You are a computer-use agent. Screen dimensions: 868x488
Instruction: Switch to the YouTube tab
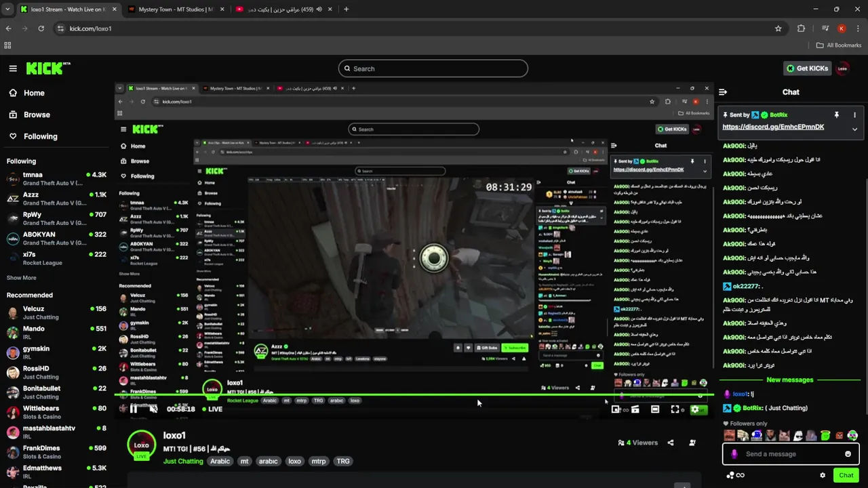[x=283, y=9]
